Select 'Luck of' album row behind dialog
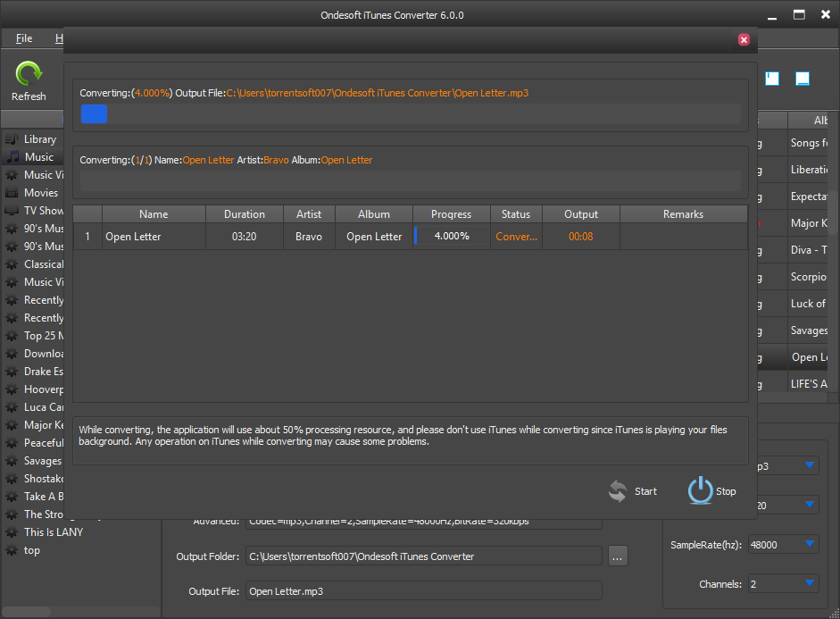 point(808,304)
